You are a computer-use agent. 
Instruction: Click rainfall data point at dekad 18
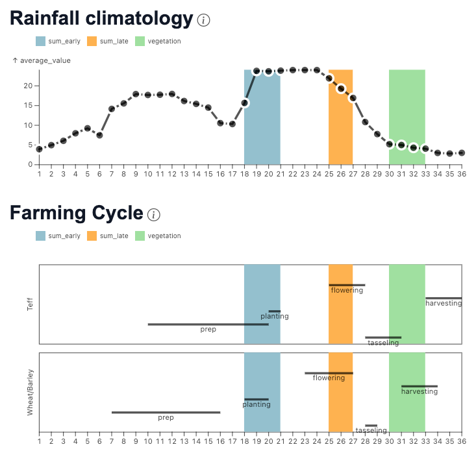click(245, 103)
